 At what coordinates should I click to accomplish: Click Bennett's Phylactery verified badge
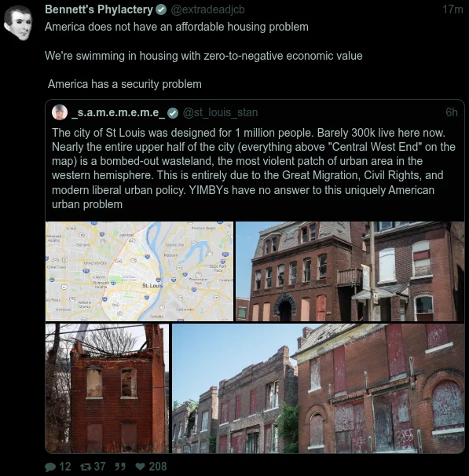pyautogui.click(x=161, y=9)
